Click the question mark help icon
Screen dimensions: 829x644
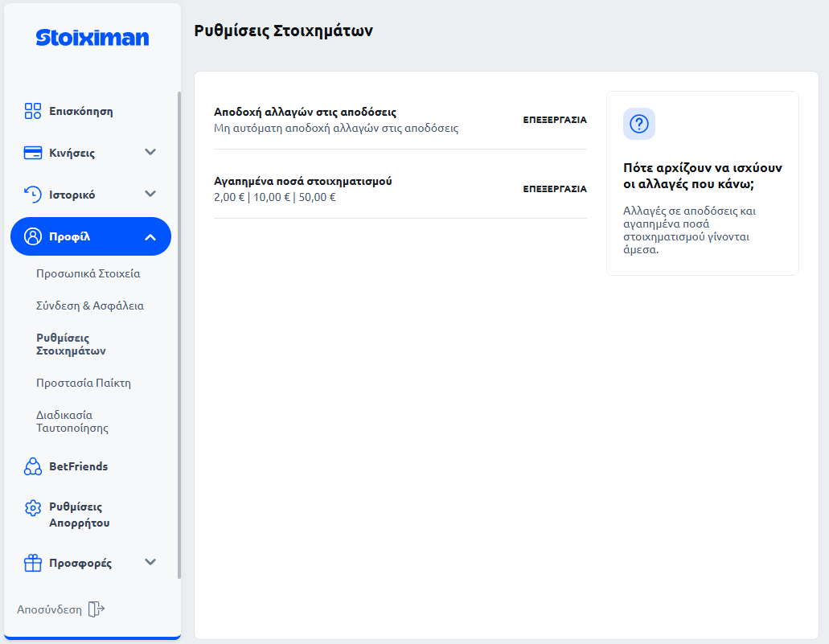pos(639,124)
